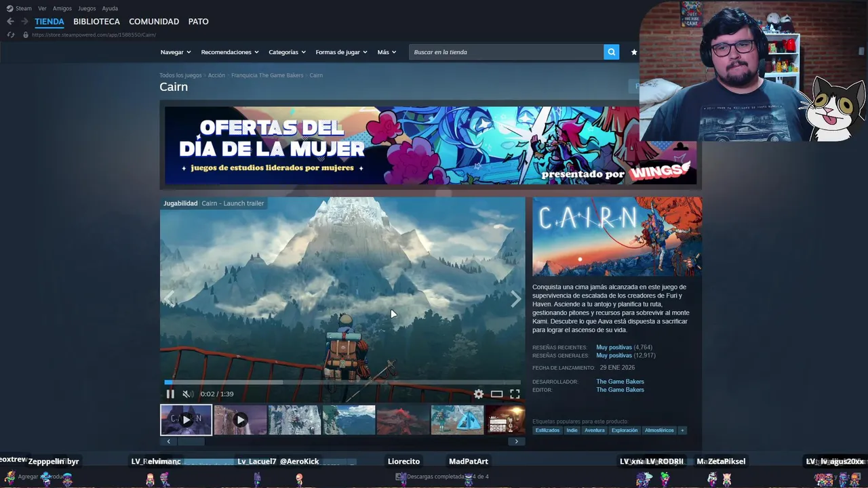Open publisher The Game Bakers link
The image size is (868, 488).
click(x=620, y=390)
